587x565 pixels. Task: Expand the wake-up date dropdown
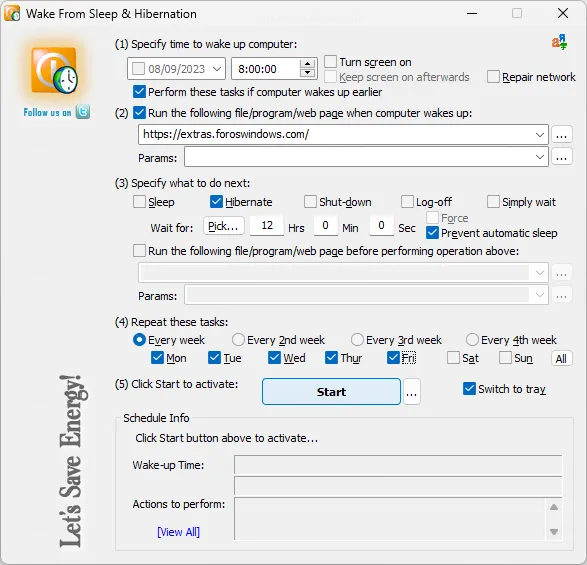[x=217, y=69]
